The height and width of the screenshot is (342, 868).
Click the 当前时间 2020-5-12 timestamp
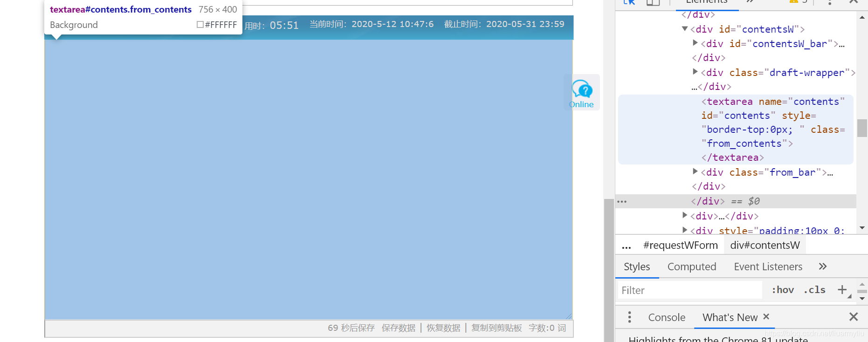point(372,24)
